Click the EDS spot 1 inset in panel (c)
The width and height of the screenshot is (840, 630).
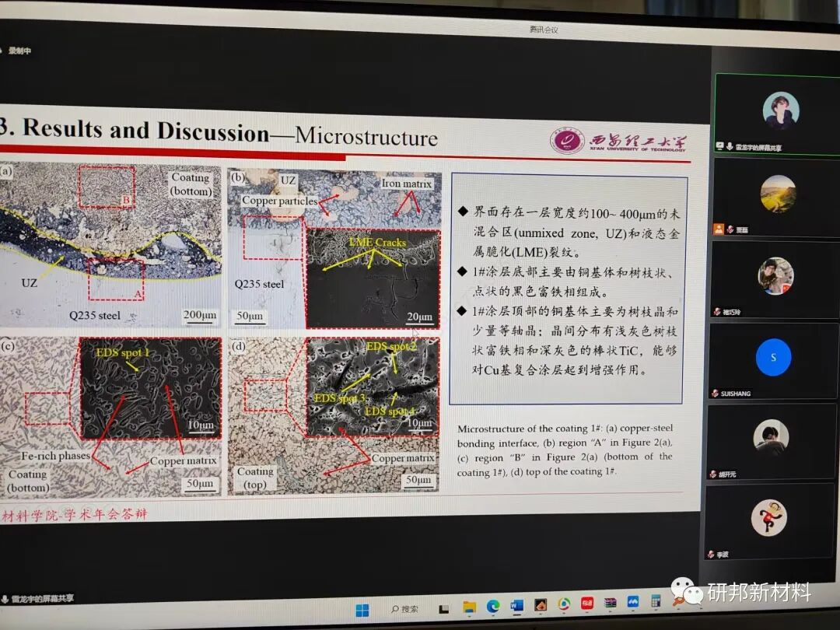[150, 388]
